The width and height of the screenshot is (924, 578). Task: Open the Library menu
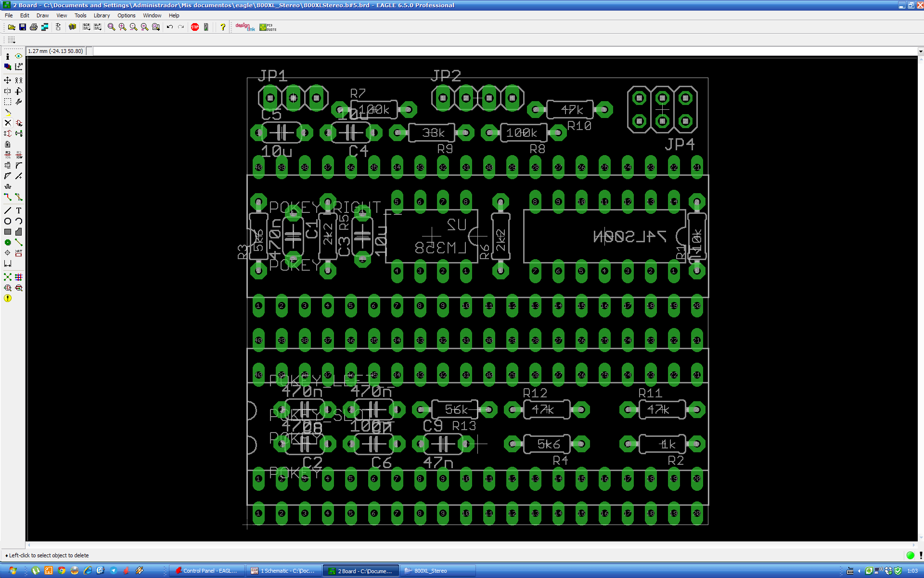102,15
